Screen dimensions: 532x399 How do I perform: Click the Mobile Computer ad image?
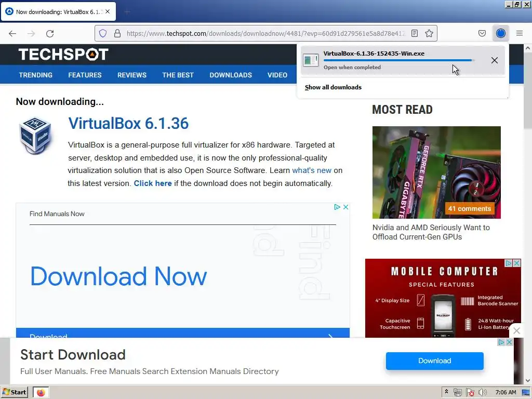pos(443,298)
